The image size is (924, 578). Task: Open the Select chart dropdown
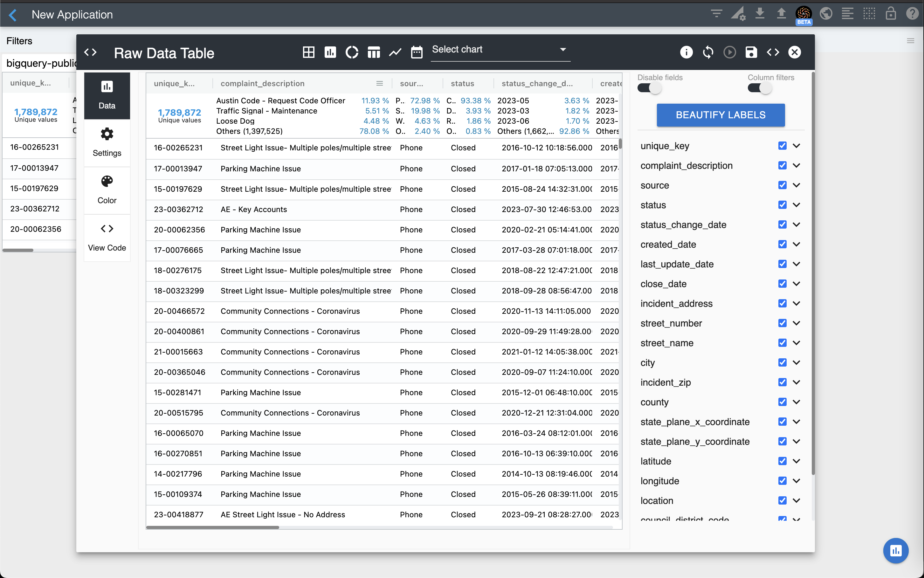tap(500, 50)
